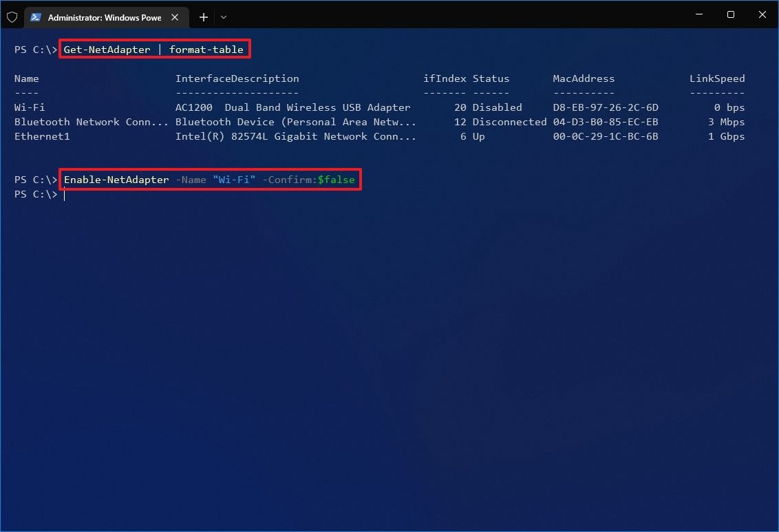Open the terminal profile selector chevron
Screen dimensions: 779x532
point(224,17)
